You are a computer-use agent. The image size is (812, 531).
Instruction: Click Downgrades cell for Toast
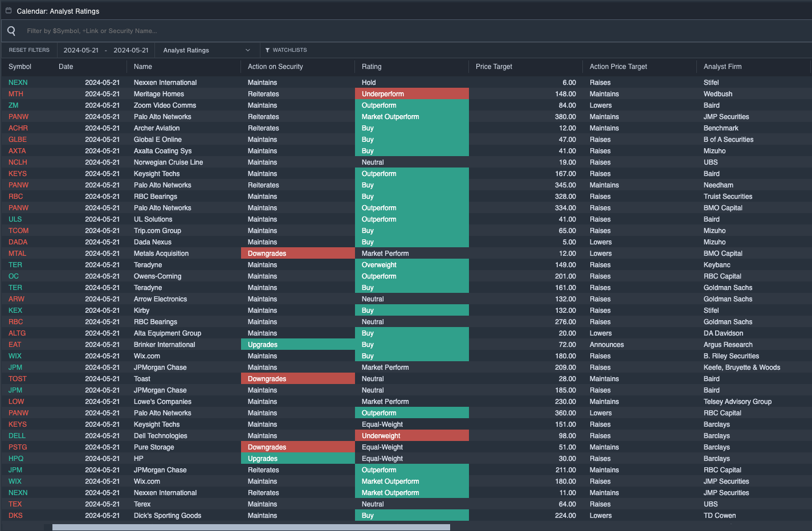pyautogui.click(x=297, y=379)
